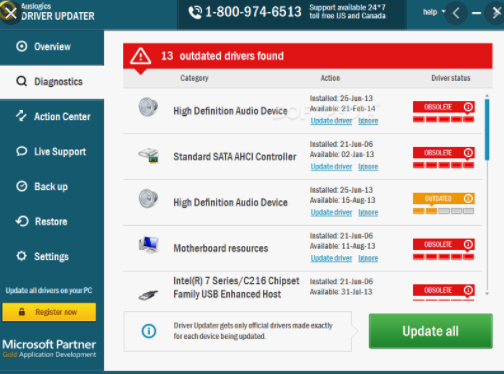Click the back arrow in the title bar
This screenshot has width=504, height=374.
(x=456, y=13)
